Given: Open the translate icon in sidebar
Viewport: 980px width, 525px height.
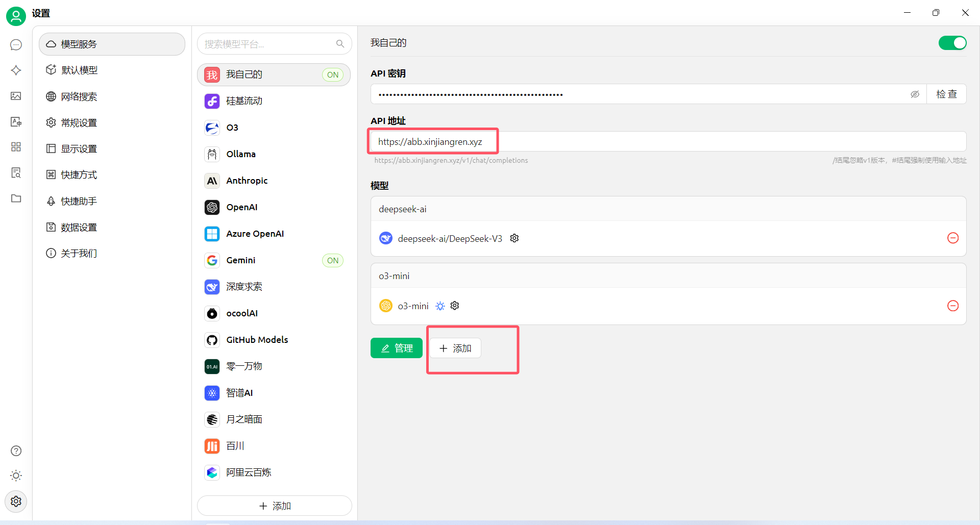Looking at the screenshot, I should click(16, 121).
